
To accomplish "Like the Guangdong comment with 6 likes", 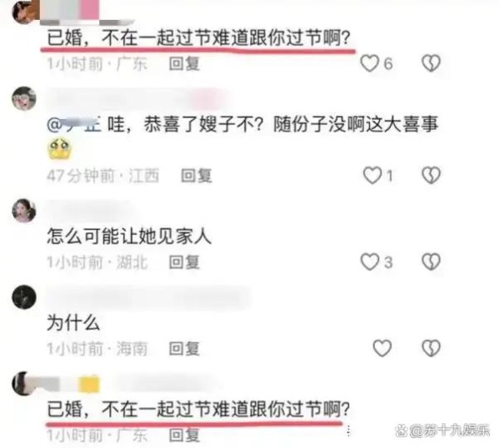I will [x=369, y=63].
